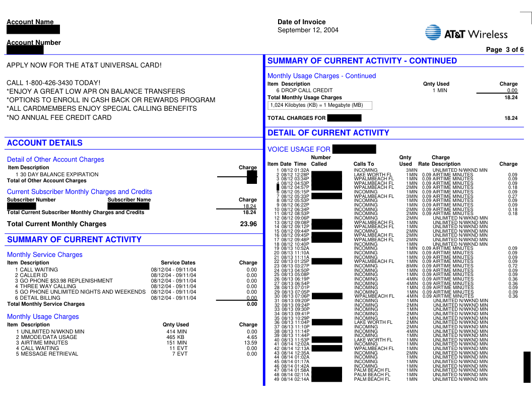Select the Total Current Monthly Charges line
The width and height of the screenshot is (532, 411).
pos(56,224)
